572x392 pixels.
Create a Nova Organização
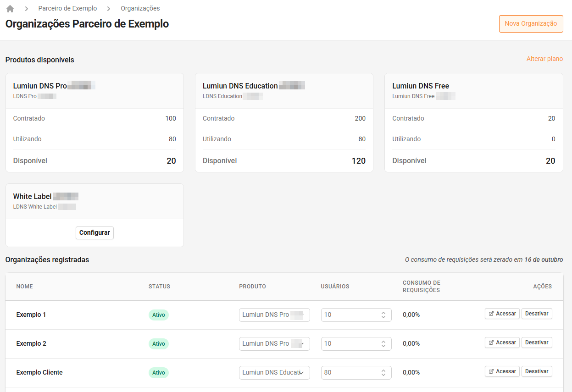coord(531,24)
